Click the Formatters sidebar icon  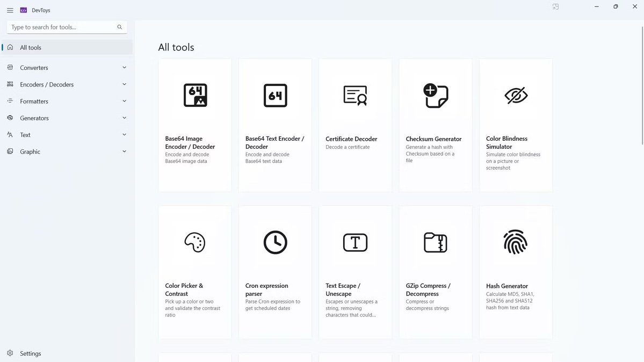point(10,101)
